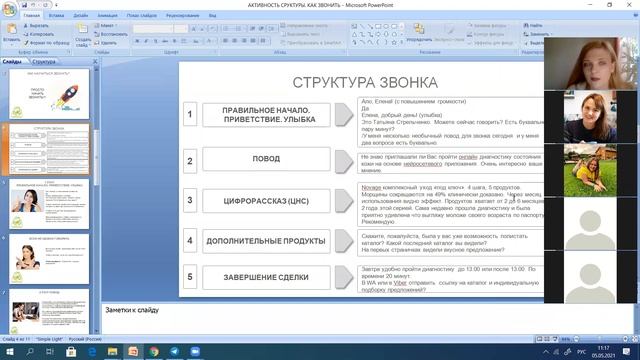The height and width of the screenshot is (360, 640).
Task: Click Delete (Удалить) in the Slides group
Action: click(106, 42)
